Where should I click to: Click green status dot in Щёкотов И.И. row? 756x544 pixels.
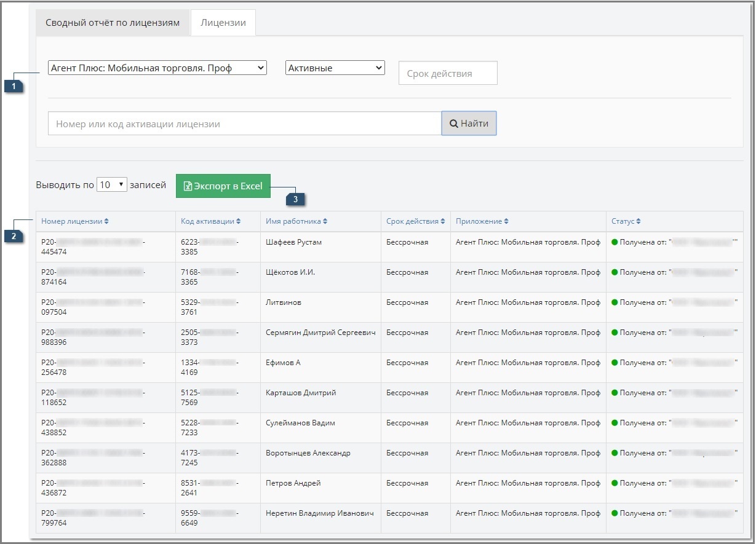tap(615, 272)
